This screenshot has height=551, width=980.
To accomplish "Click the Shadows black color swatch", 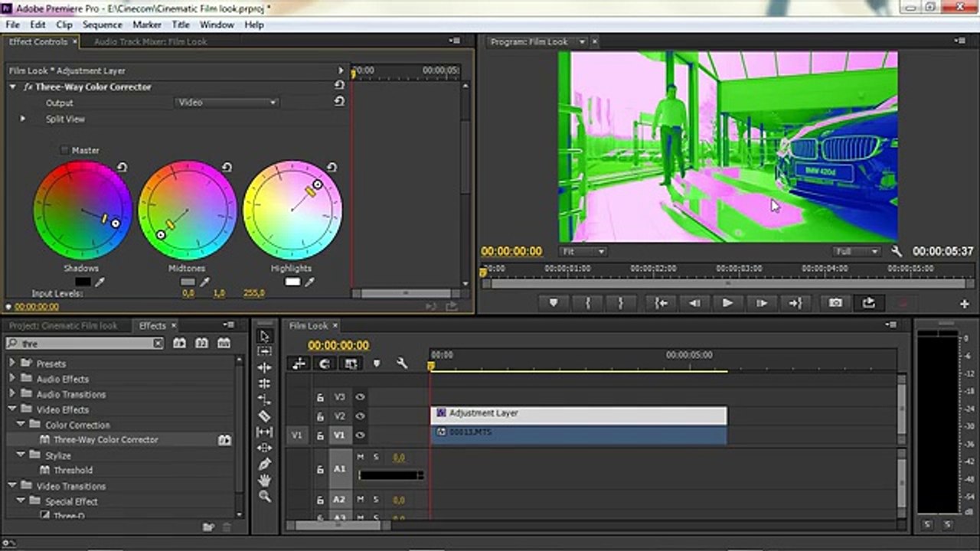I will pos(82,282).
